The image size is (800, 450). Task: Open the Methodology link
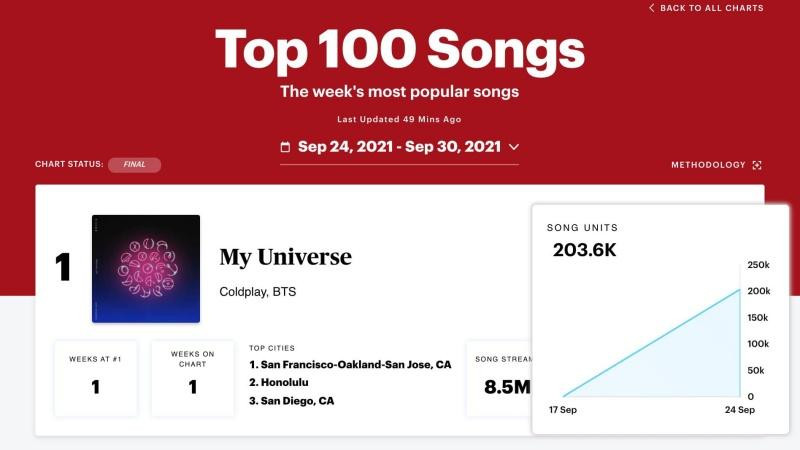pos(708,165)
